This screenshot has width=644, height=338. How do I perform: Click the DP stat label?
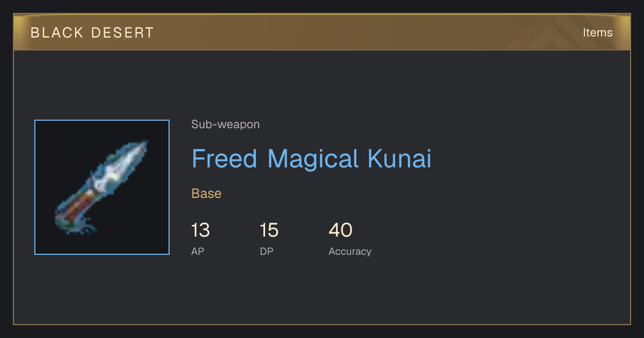pyautogui.click(x=267, y=251)
